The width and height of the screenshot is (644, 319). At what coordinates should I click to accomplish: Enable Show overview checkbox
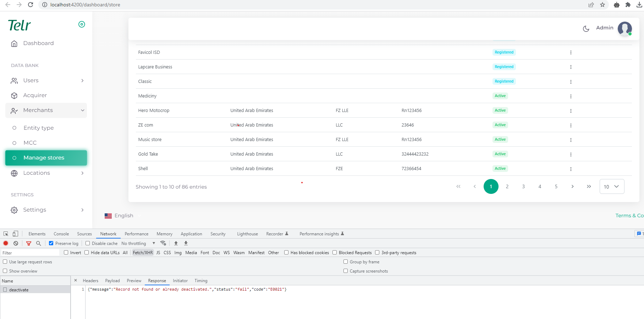click(x=5, y=271)
